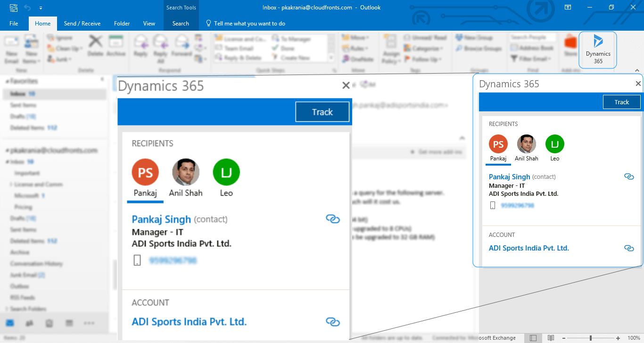Open Assign Policy dropdown

tap(391, 50)
